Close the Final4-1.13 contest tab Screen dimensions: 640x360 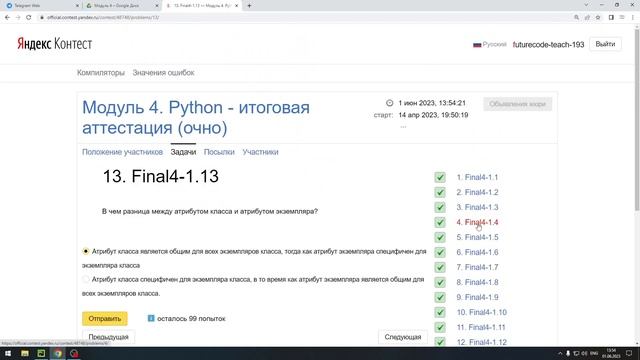(237, 6)
